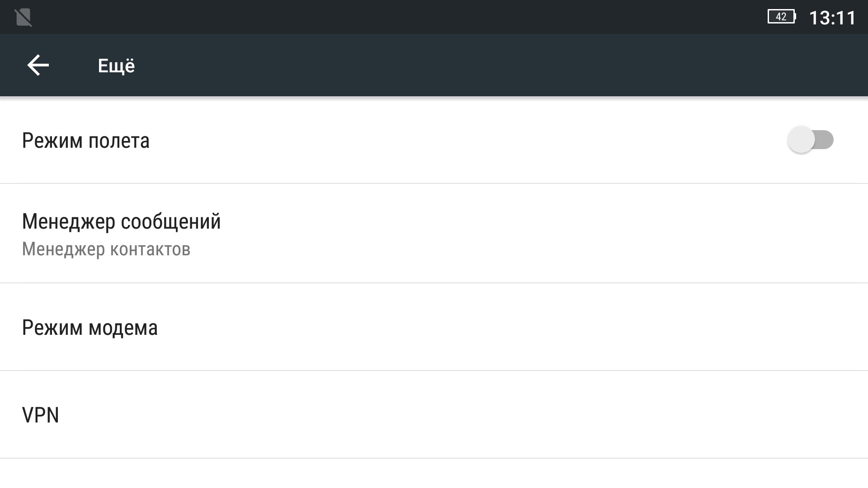
Task: Open the Менеджер сообщений setting
Action: [x=121, y=221]
